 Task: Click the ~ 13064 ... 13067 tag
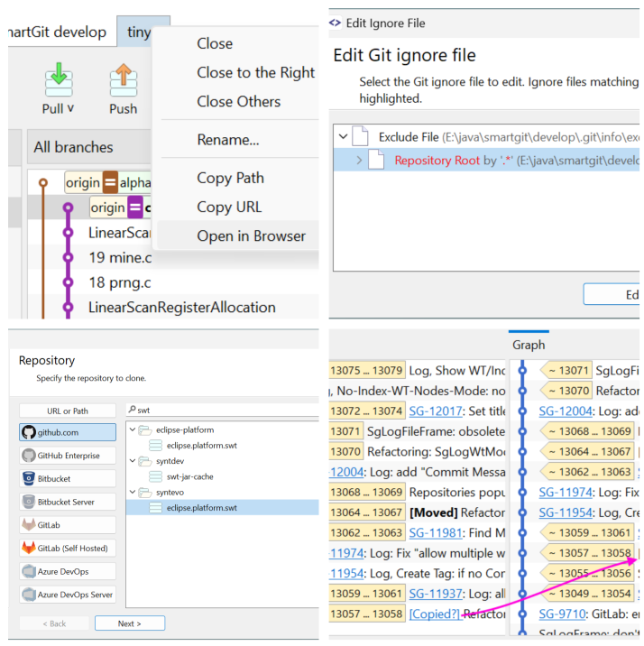tap(587, 451)
